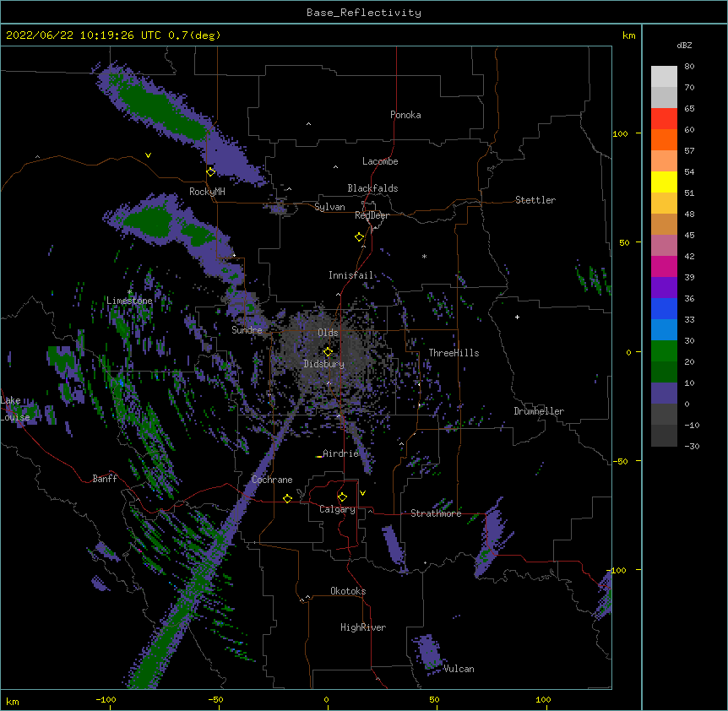Select the light grey 70-80 dBZ legend swatch
The width and height of the screenshot is (728, 711).
point(664,76)
